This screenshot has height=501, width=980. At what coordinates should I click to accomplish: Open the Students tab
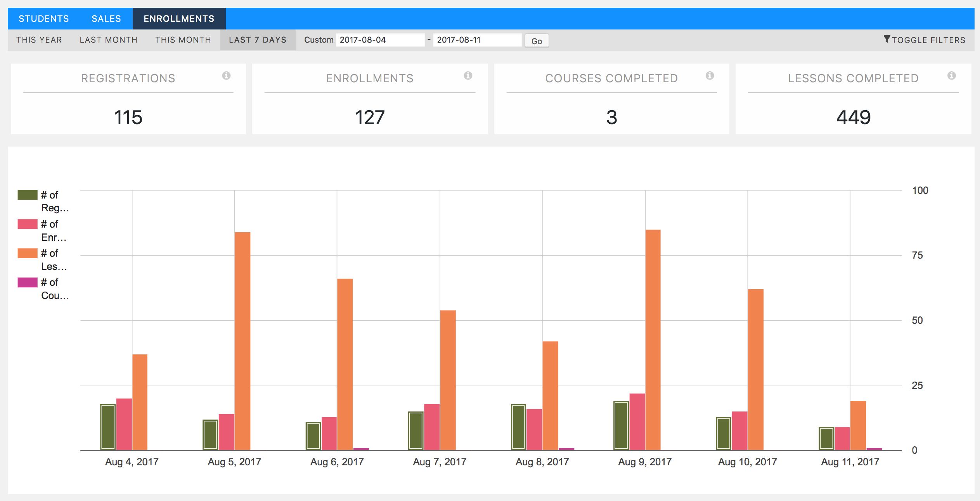tap(43, 19)
